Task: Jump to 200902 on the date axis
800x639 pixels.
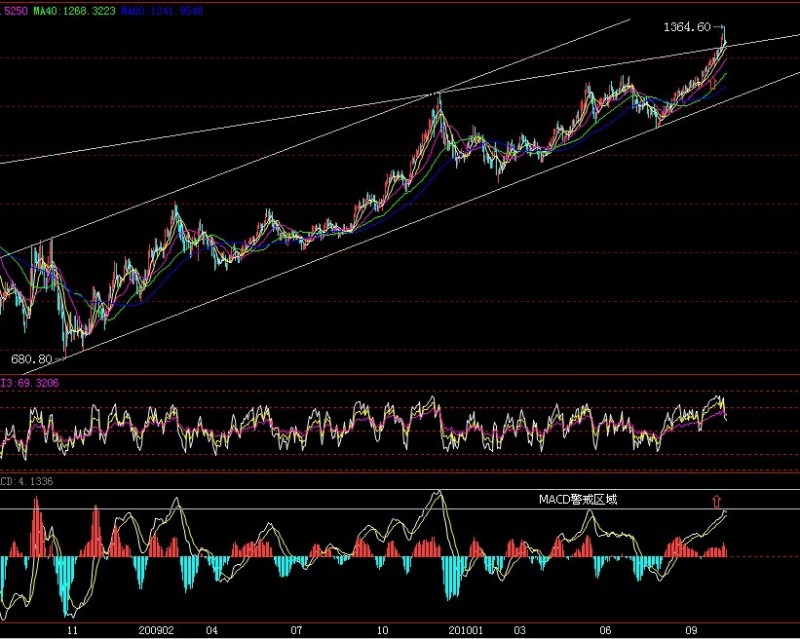Action: pos(158,631)
